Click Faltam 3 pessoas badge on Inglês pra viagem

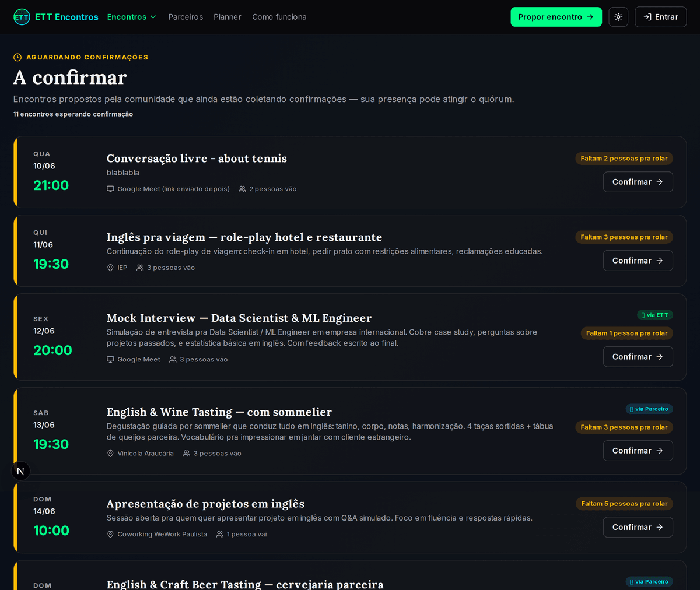pos(624,237)
